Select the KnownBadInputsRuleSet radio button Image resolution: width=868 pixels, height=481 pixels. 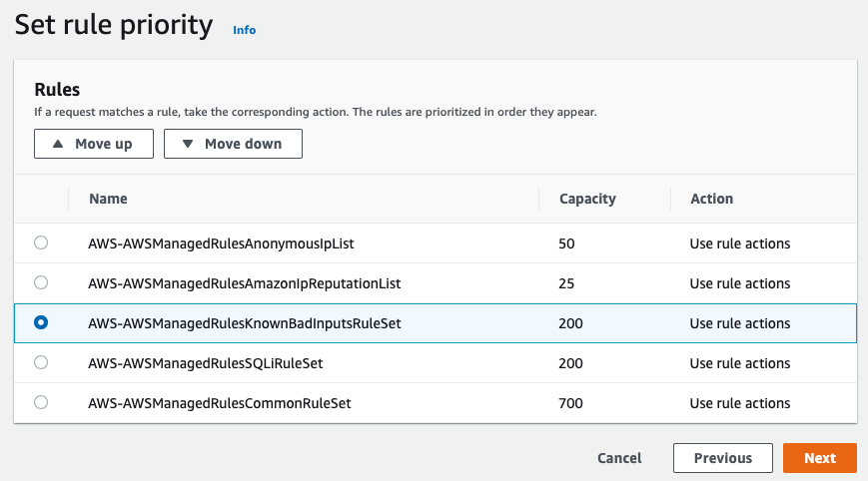41,322
